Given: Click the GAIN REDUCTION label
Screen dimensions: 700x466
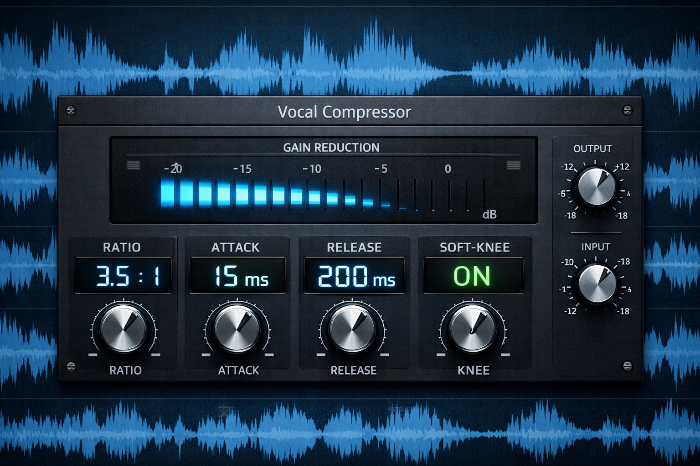Looking at the screenshot, I should coord(331,148).
